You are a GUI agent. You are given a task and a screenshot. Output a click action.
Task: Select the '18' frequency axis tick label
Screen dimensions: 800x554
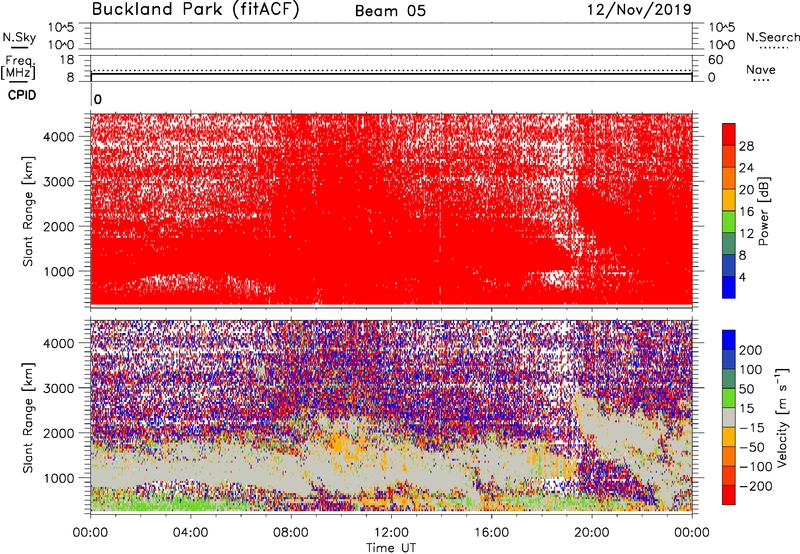(x=67, y=60)
